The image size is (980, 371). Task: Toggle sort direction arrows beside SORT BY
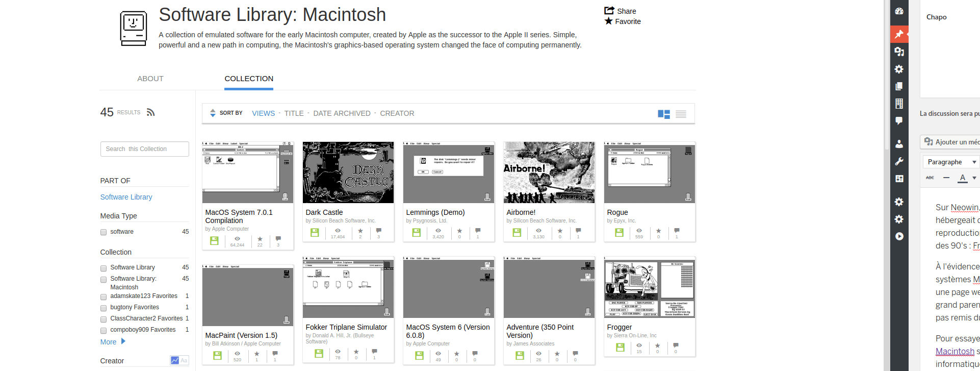[213, 113]
